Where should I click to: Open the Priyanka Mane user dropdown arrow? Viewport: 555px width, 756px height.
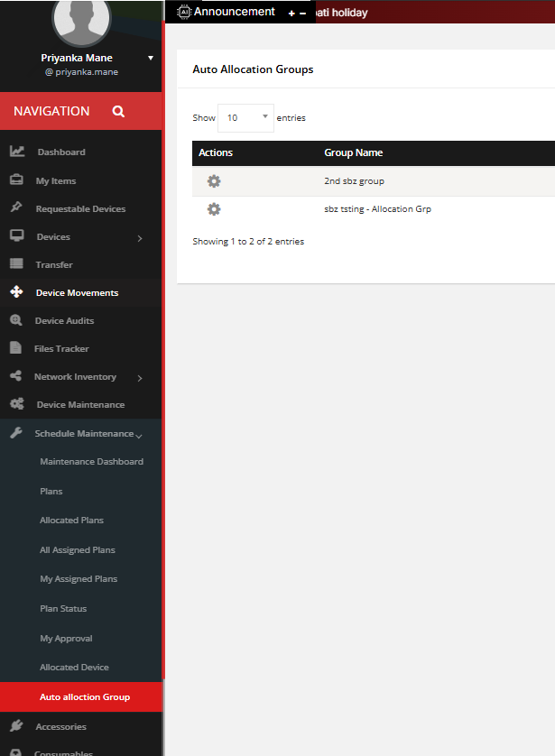[x=151, y=58]
